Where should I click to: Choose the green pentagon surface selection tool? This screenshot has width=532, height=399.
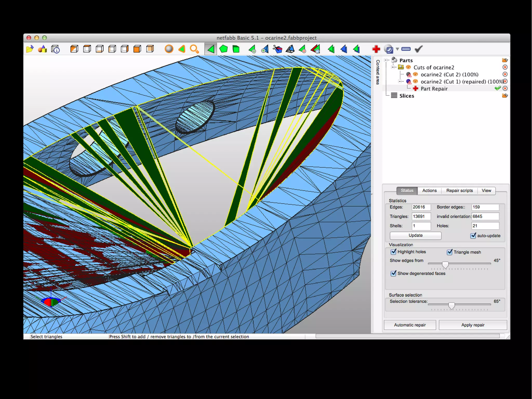223,49
